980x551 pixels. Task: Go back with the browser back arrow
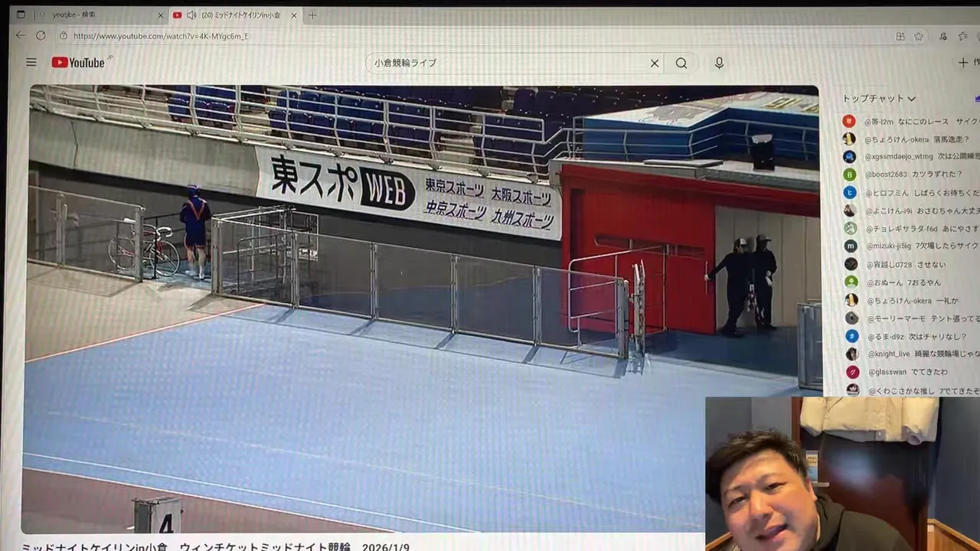pos(21,36)
